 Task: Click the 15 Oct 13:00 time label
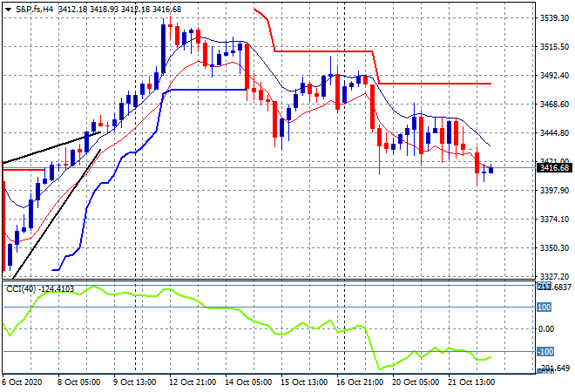tap(304, 382)
